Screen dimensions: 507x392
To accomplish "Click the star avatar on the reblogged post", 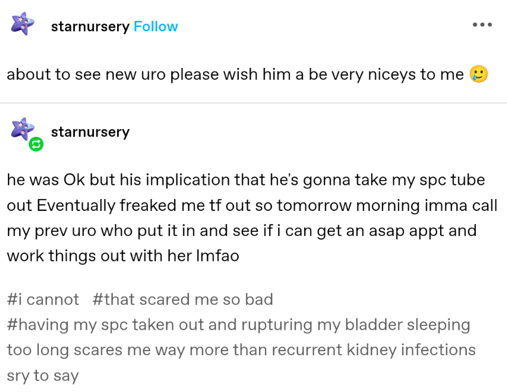I will pyautogui.click(x=22, y=129).
